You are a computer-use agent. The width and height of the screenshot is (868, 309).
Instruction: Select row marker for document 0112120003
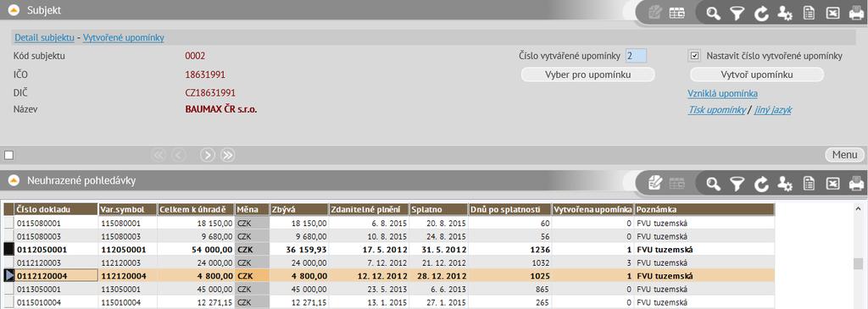(8, 262)
